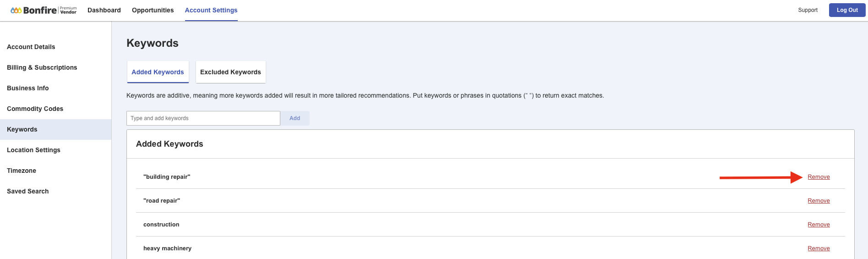Open Timezone settings
Screen dimensions: 868x259
coord(22,171)
